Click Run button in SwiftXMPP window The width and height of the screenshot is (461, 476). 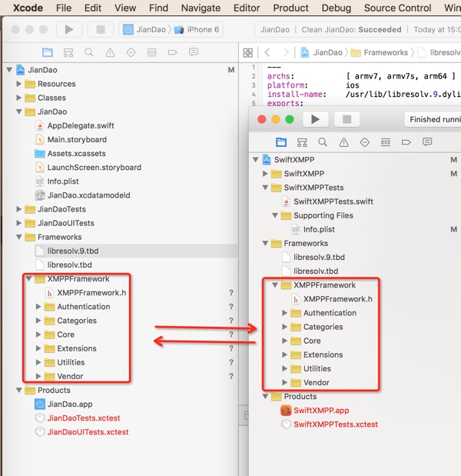point(316,119)
